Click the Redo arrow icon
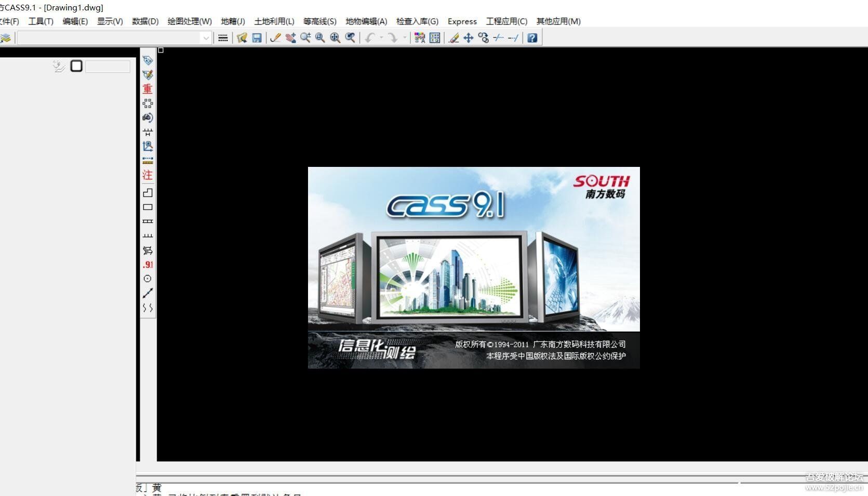 [x=393, y=38]
